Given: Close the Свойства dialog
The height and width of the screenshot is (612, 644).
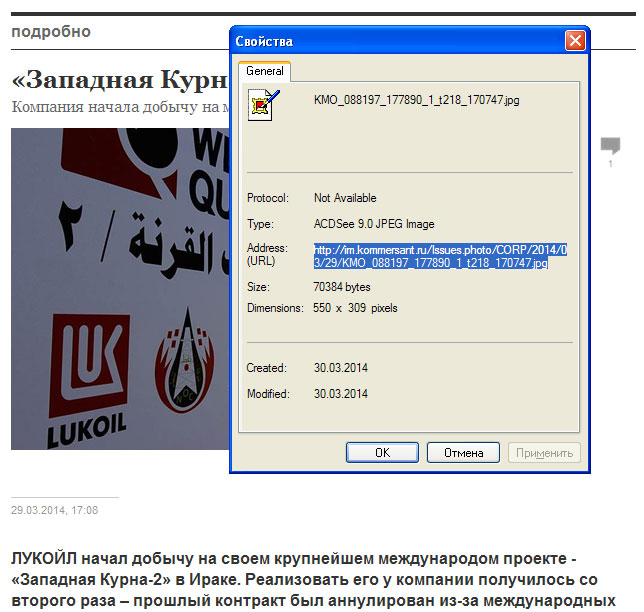Looking at the screenshot, I should pos(575,41).
